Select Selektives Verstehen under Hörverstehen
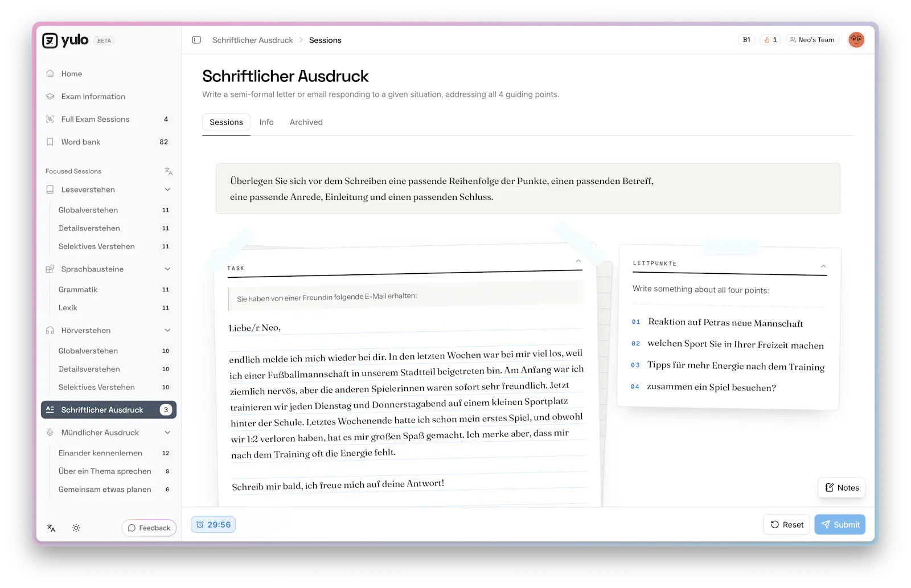The height and width of the screenshot is (588, 911). 114,388
